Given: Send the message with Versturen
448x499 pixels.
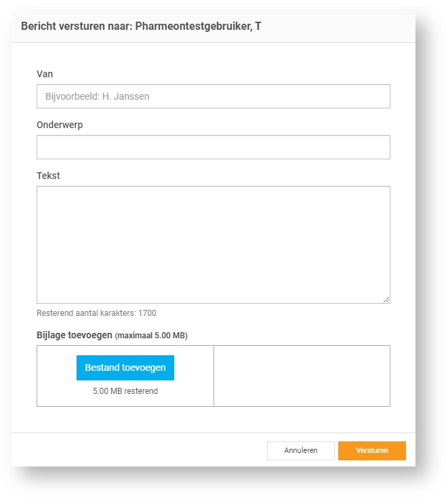Looking at the screenshot, I should [x=371, y=451].
